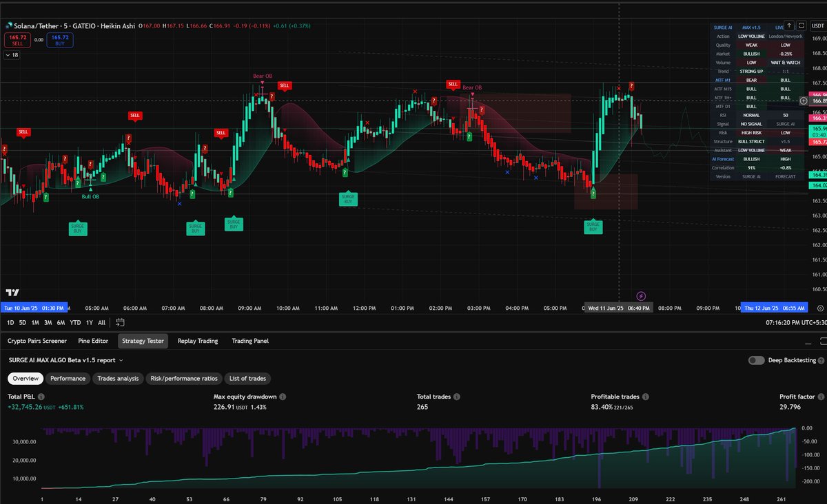Click the upward arrow icon above table
Image resolution: width=827 pixels, height=504 pixels.
pos(789,25)
